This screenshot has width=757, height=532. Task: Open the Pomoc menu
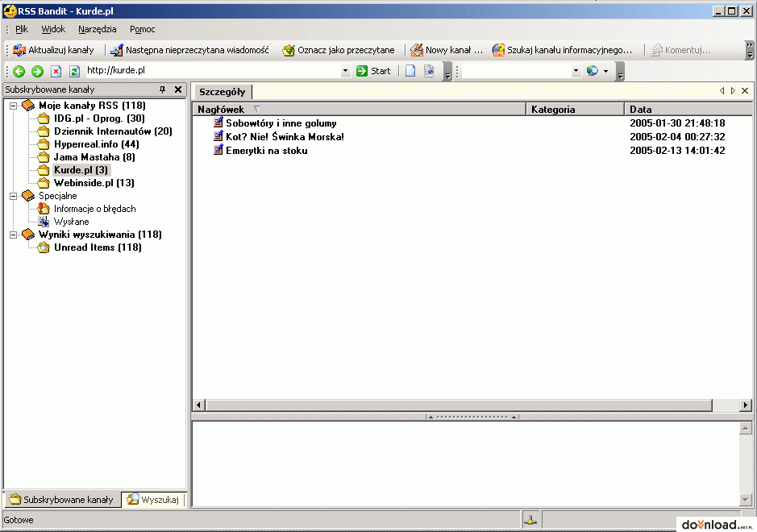coord(143,29)
